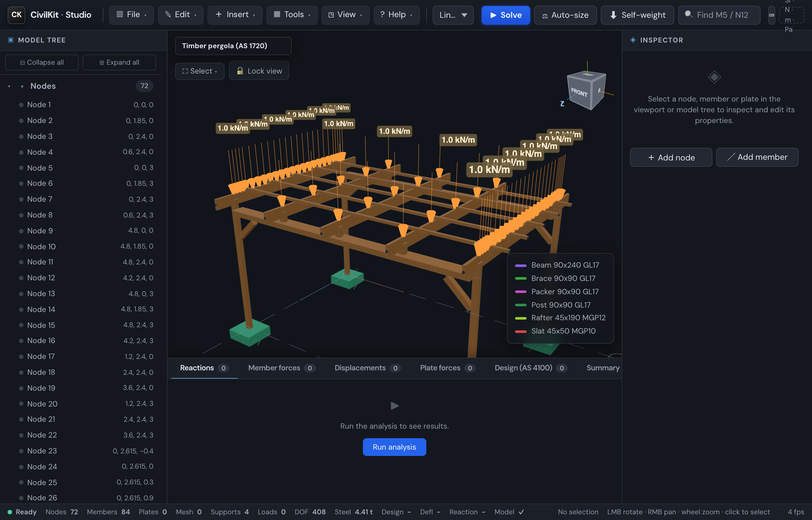Click the Find M5 / N12 search field
This screenshot has width=812, height=520.
(x=719, y=15)
